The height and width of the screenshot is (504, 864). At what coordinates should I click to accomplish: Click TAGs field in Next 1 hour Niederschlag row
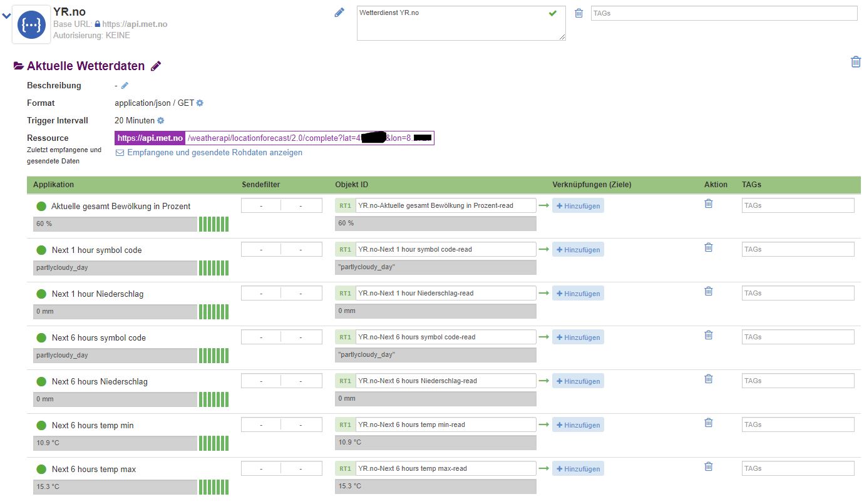[798, 293]
